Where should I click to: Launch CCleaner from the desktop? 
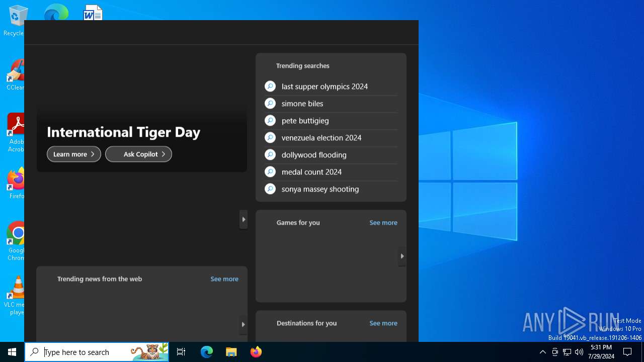click(x=15, y=75)
